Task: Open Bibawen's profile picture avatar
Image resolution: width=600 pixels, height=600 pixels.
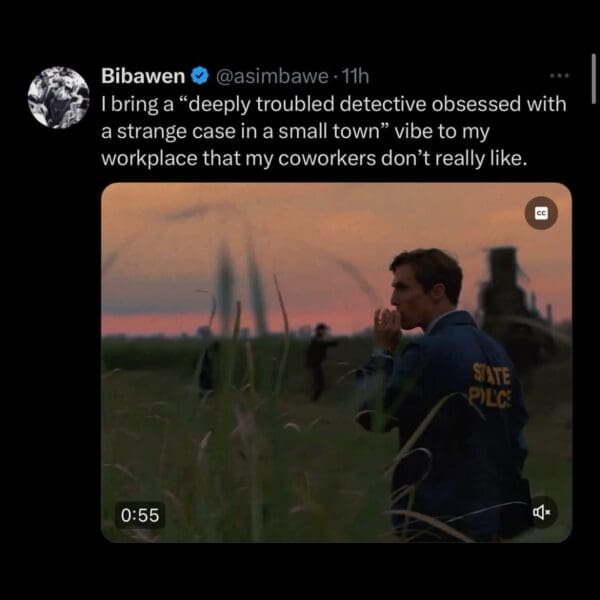Action: tap(58, 98)
